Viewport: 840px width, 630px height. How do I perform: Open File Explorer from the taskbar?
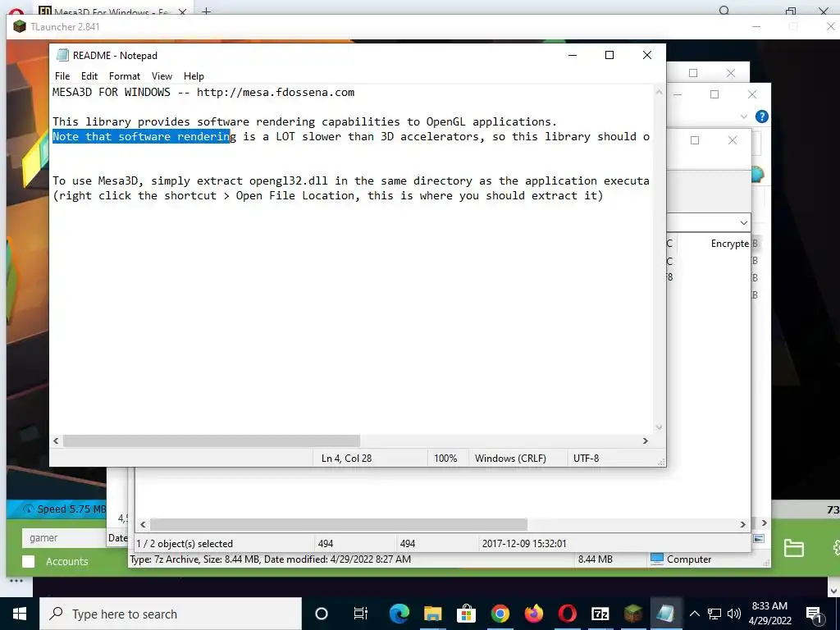(432, 614)
